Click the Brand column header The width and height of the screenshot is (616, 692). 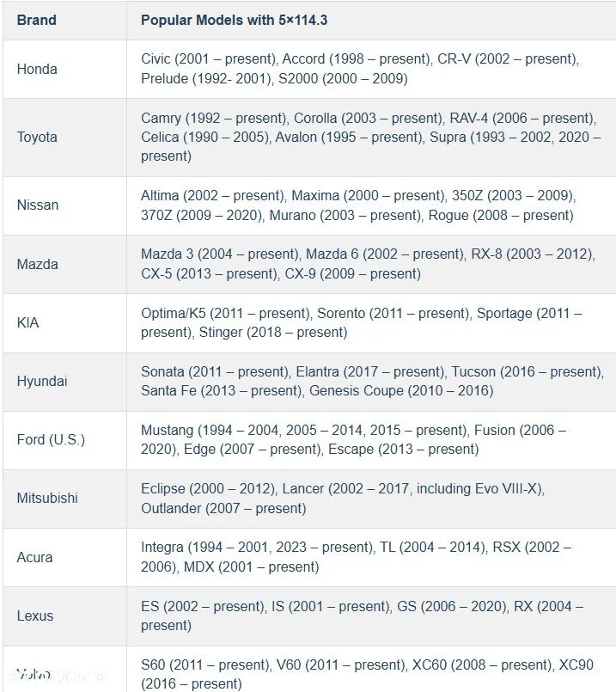36,20
